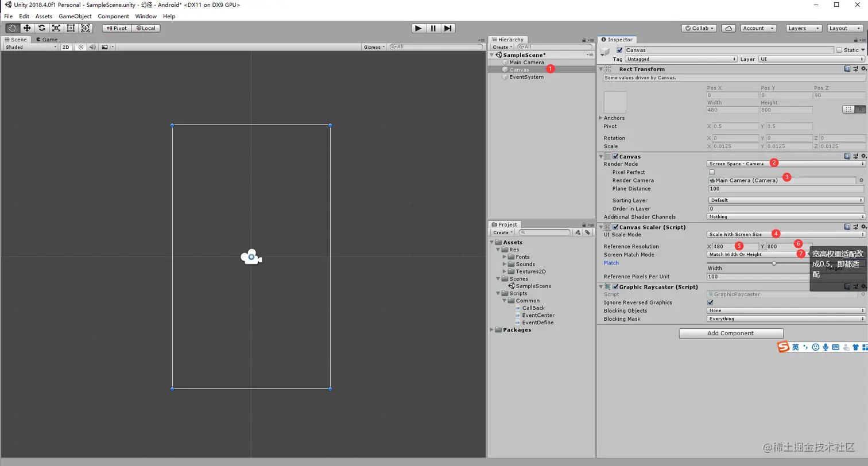Open Rect Transform help icon
868x466 pixels.
[847, 69]
